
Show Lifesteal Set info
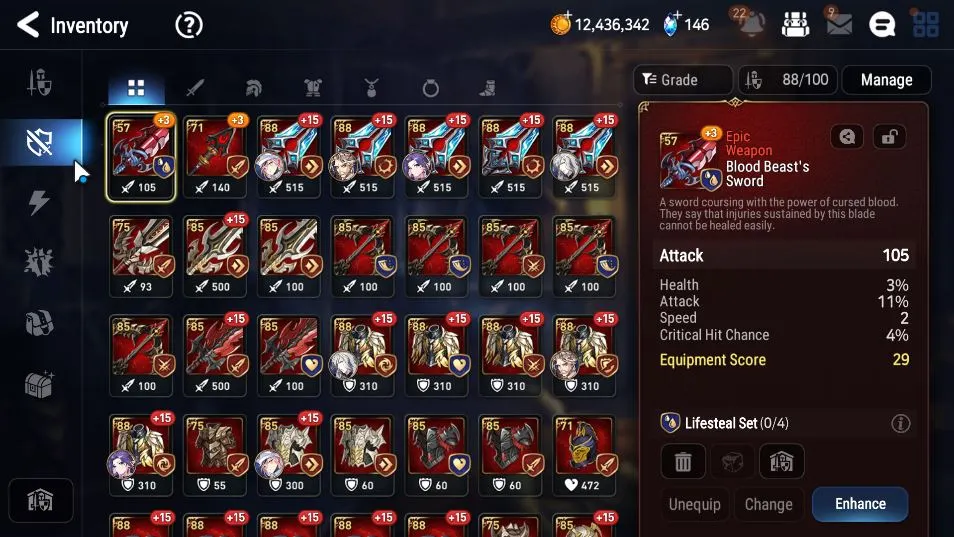pyautogui.click(x=900, y=423)
